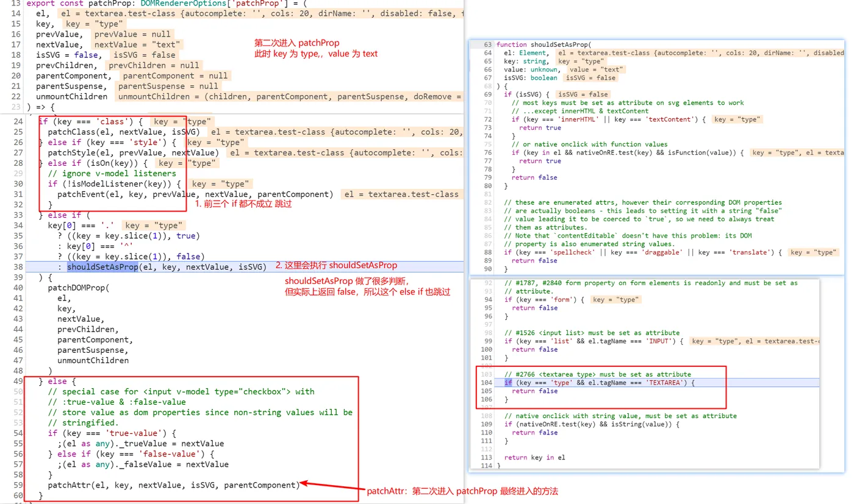Screen dimensions: 854x504
Task: Click 'el: Element' parameter on line 64
Action: [526, 53]
